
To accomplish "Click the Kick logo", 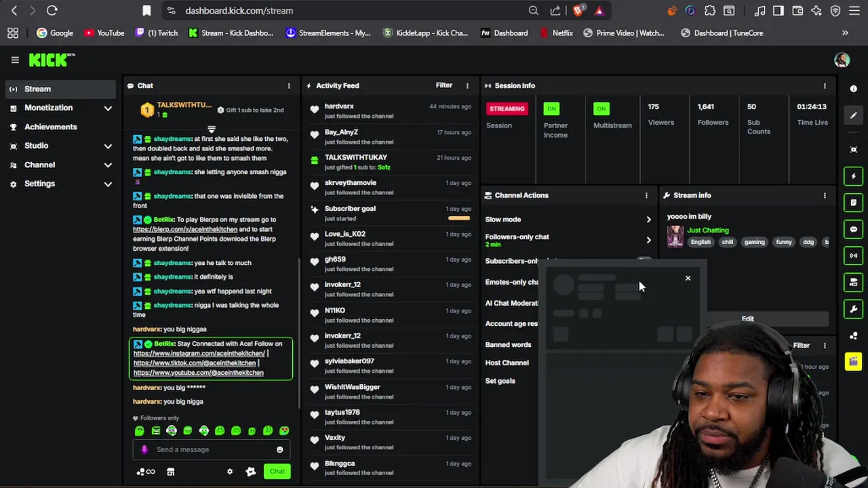I will coord(52,60).
